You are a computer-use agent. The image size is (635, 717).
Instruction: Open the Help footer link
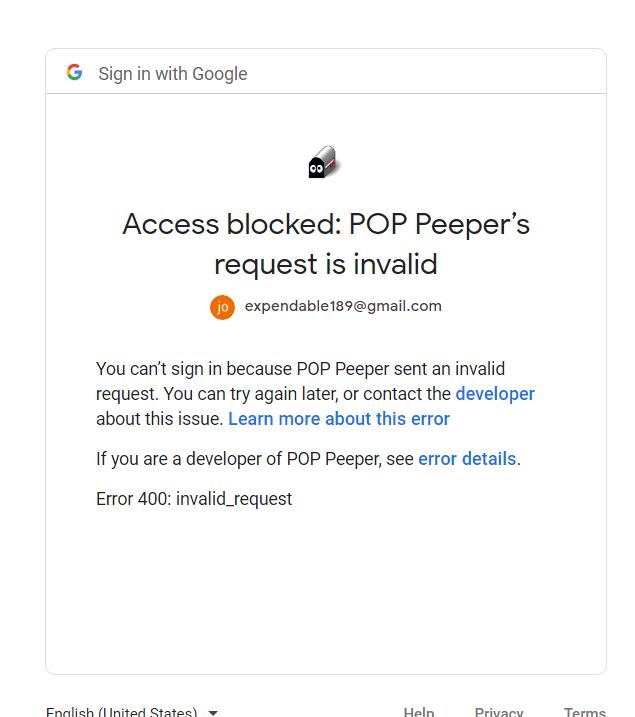[x=418, y=712]
